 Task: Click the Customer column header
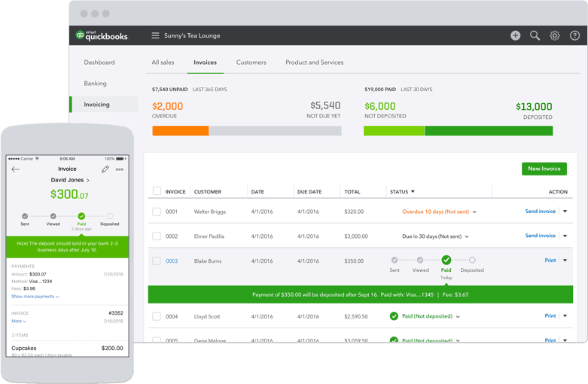[207, 192]
